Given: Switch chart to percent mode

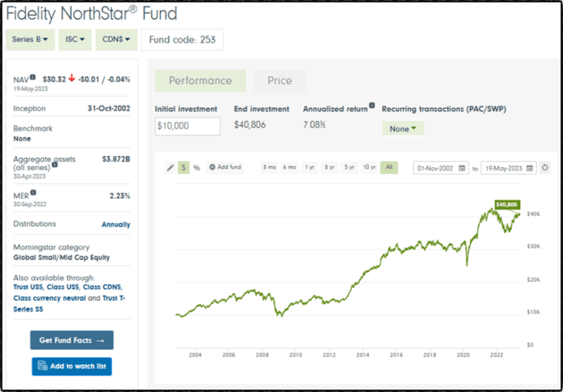Looking at the screenshot, I should pos(196,167).
